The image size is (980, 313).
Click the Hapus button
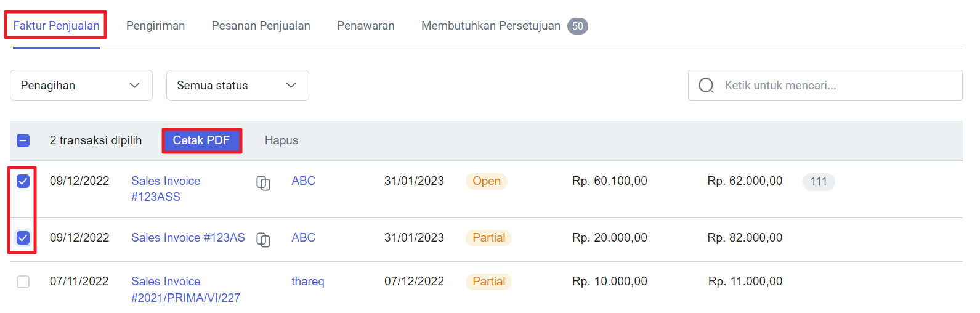tap(281, 140)
